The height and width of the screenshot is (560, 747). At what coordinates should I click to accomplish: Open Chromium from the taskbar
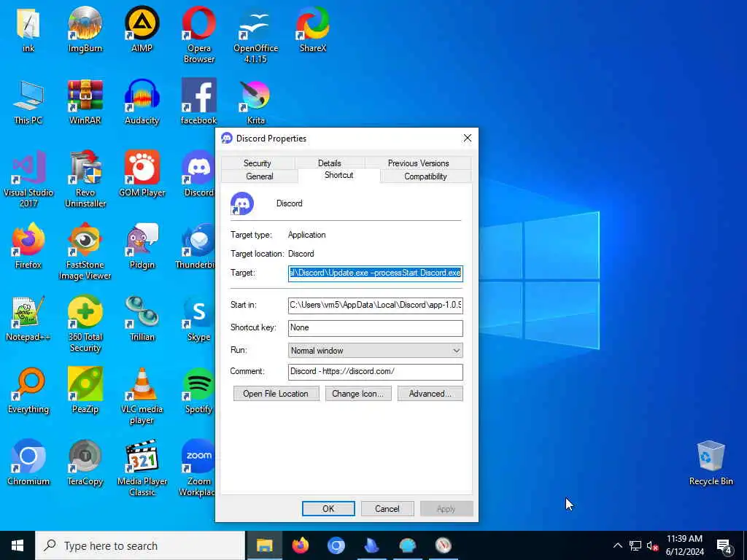pyautogui.click(x=336, y=545)
